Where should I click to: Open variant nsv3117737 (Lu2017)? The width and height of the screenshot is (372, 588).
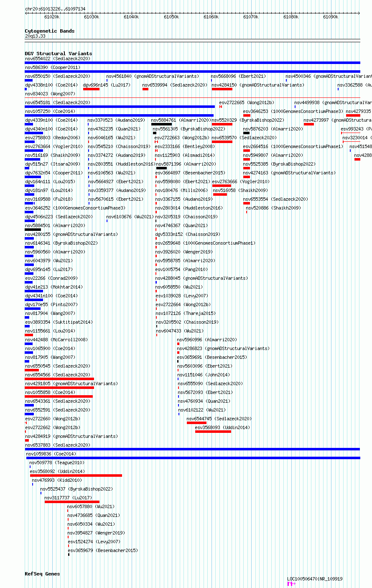coord(69,498)
